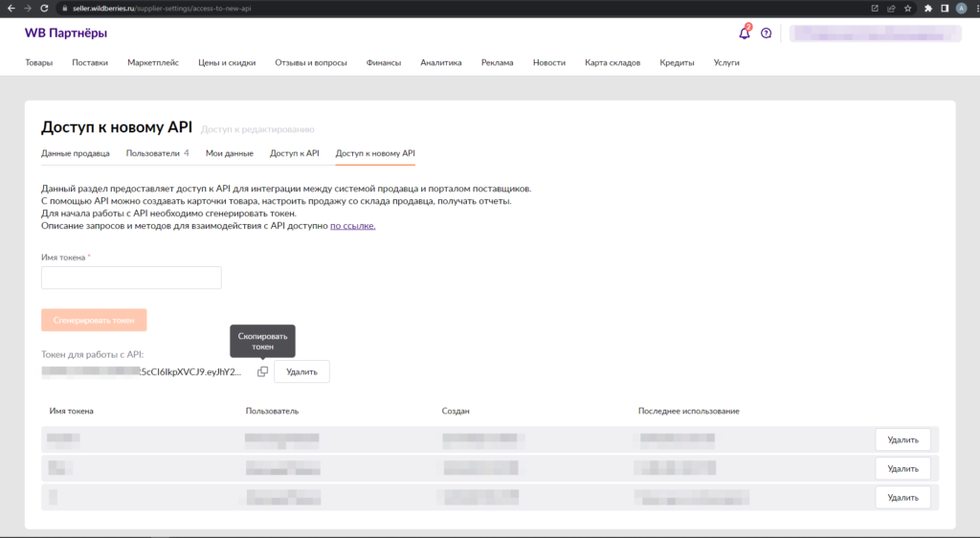Reload the page with refresh icon
Screen dimensions: 980x538
pyautogui.click(x=44, y=8)
